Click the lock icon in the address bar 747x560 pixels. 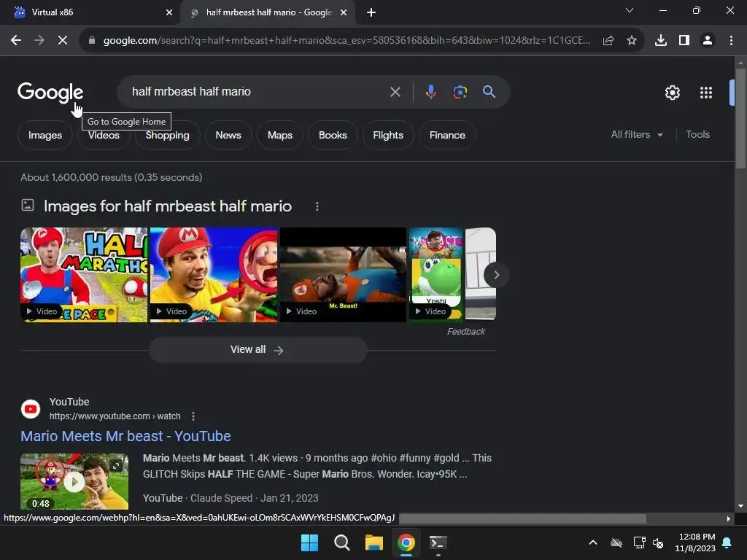point(92,41)
